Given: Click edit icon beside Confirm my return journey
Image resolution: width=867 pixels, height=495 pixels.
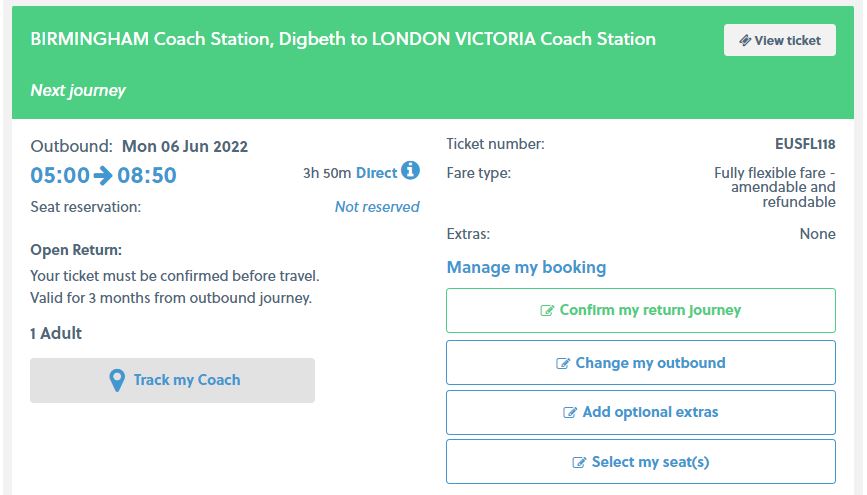Looking at the screenshot, I should pos(547,311).
